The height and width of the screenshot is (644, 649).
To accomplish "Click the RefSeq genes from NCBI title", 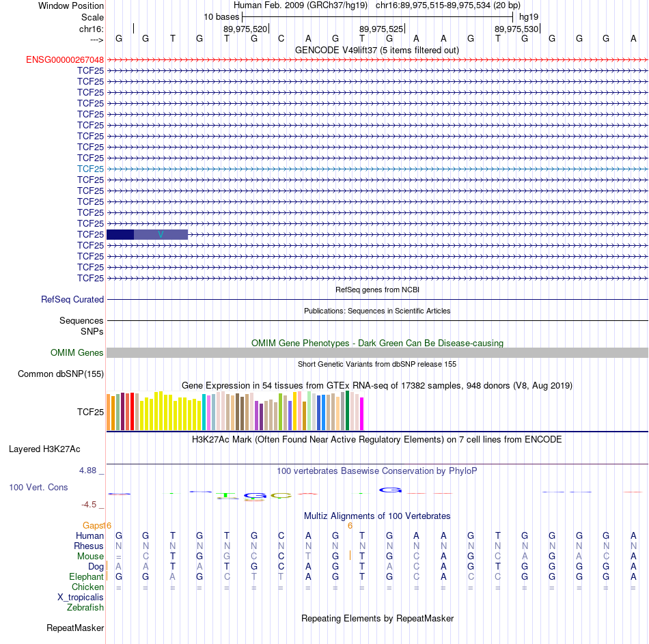I will pos(377,290).
